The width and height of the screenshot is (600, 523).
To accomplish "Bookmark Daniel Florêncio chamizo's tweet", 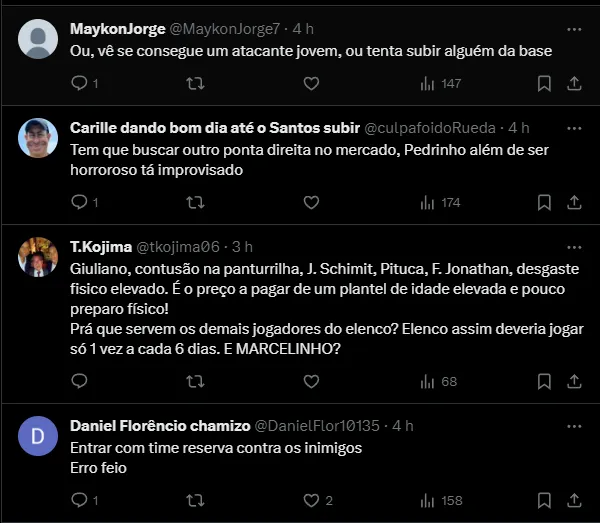I will 544,500.
